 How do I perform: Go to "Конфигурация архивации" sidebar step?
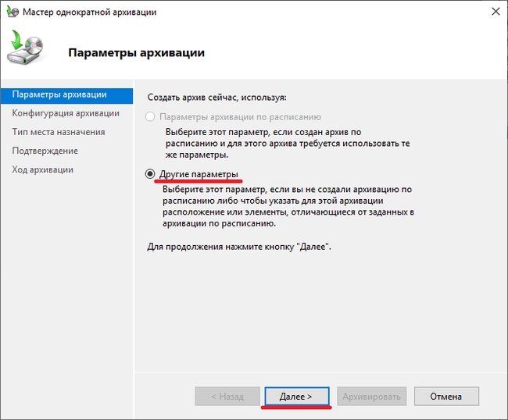pos(66,113)
